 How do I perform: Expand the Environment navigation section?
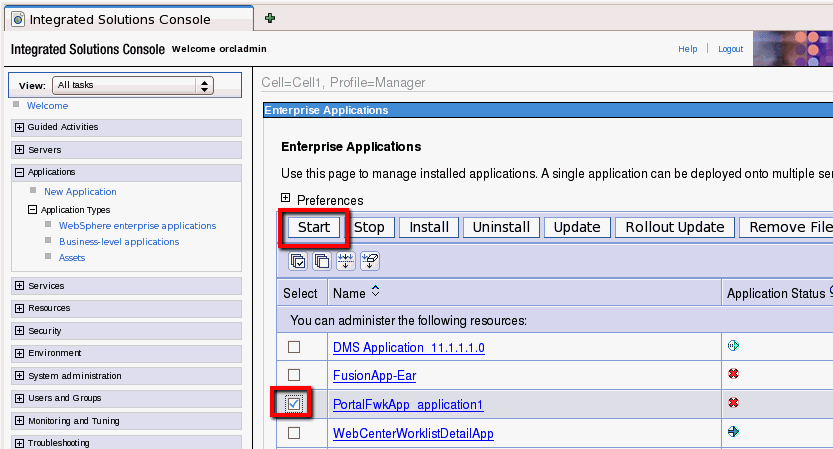[20, 353]
